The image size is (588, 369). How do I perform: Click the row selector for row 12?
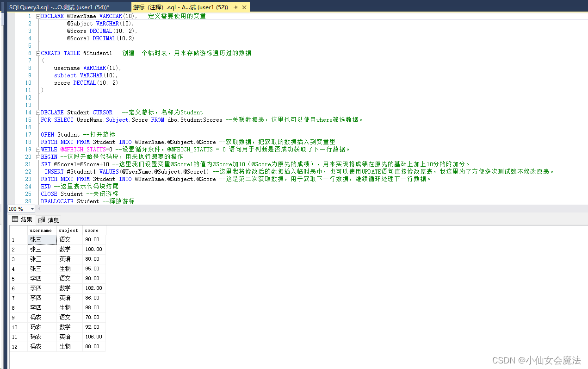pyautogui.click(x=14, y=346)
